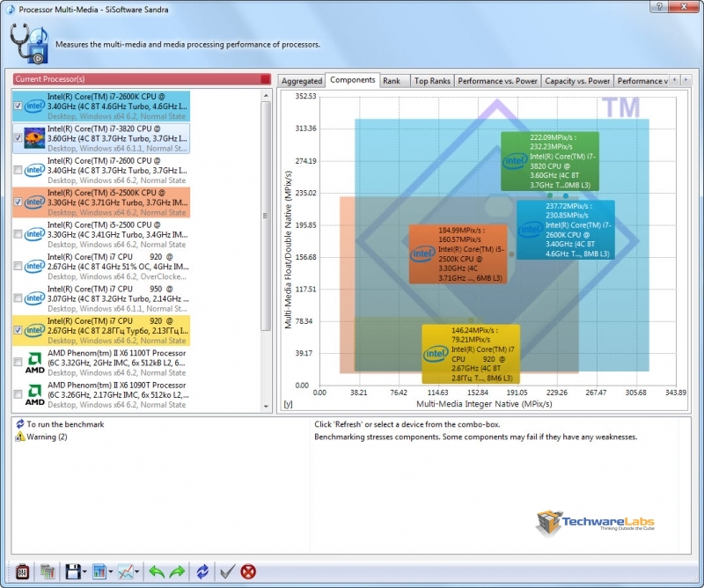Click the green forward arrow
This screenshot has height=588, width=704.
tap(178, 571)
